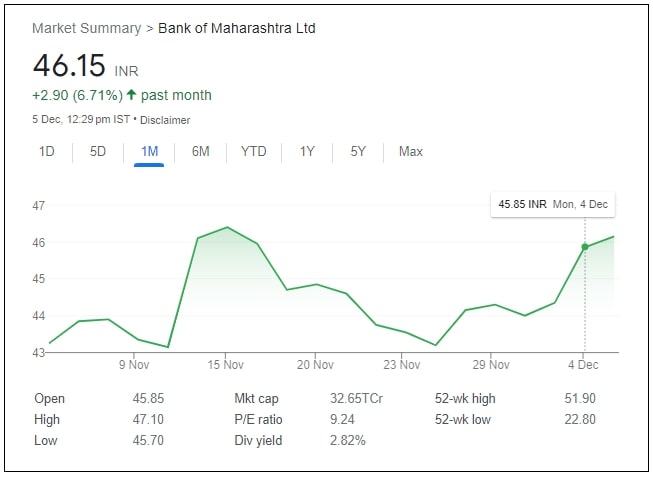
Task: Open the Disclaimer link
Action: [x=165, y=120]
